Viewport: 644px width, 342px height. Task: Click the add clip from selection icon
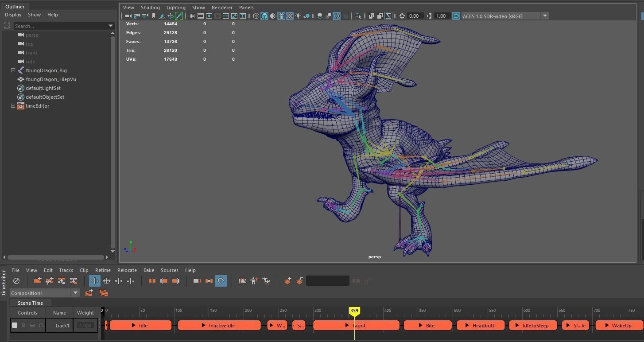coord(38,280)
